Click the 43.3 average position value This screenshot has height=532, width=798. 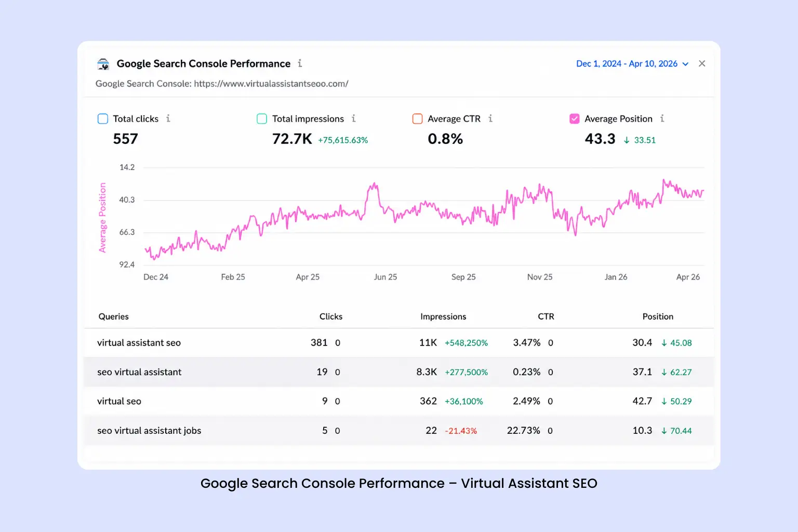coord(600,139)
